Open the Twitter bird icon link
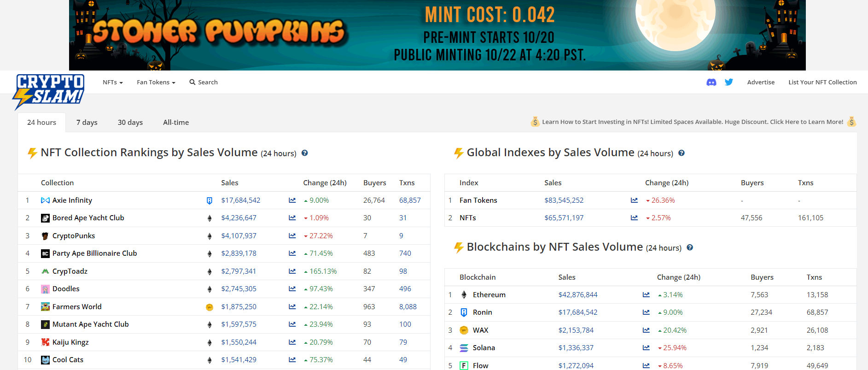The height and width of the screenshot is (370, 868). pyautogui.click(x=729, y=82)
